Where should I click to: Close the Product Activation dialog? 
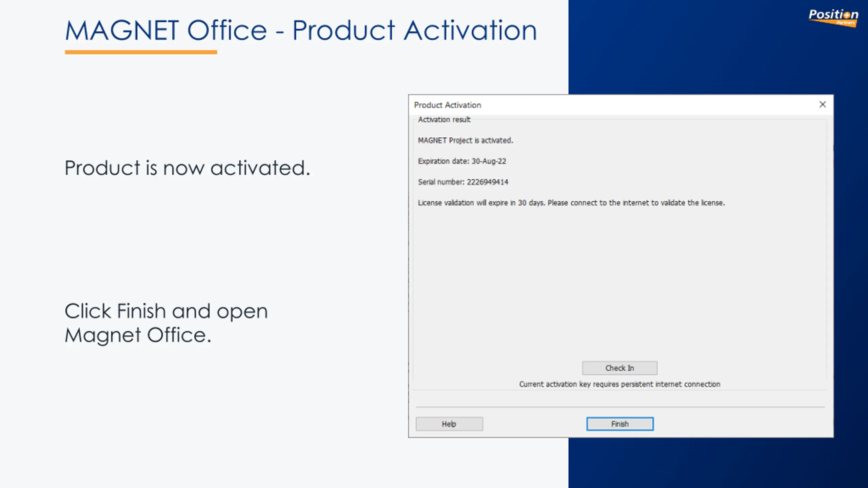[x=823, y=104]
